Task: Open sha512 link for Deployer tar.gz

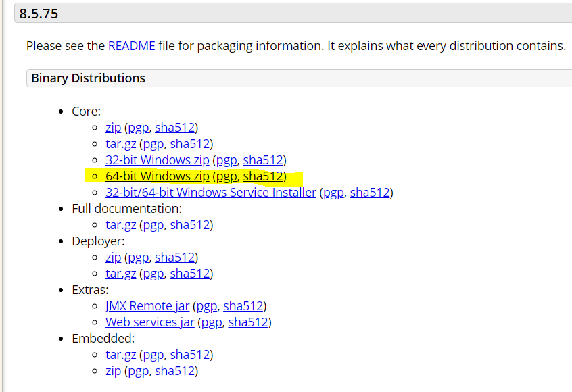Action: pos(190,274)
